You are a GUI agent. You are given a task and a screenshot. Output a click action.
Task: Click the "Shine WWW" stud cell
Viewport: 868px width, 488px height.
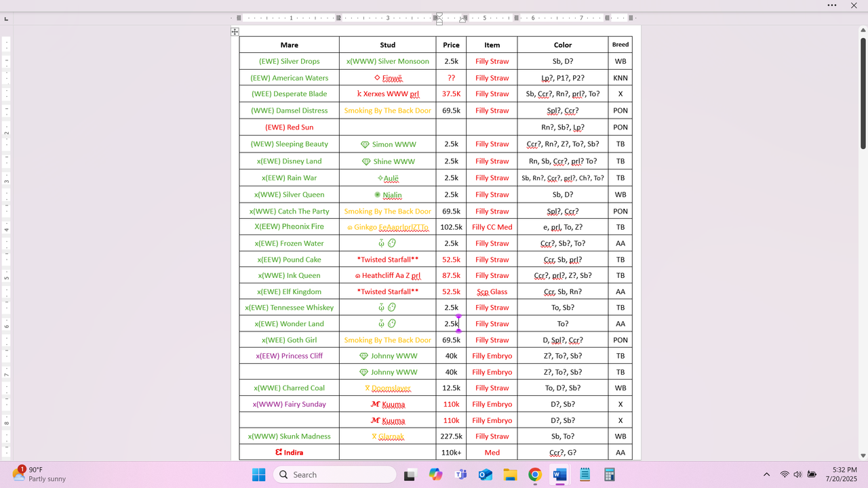[388, 161]
